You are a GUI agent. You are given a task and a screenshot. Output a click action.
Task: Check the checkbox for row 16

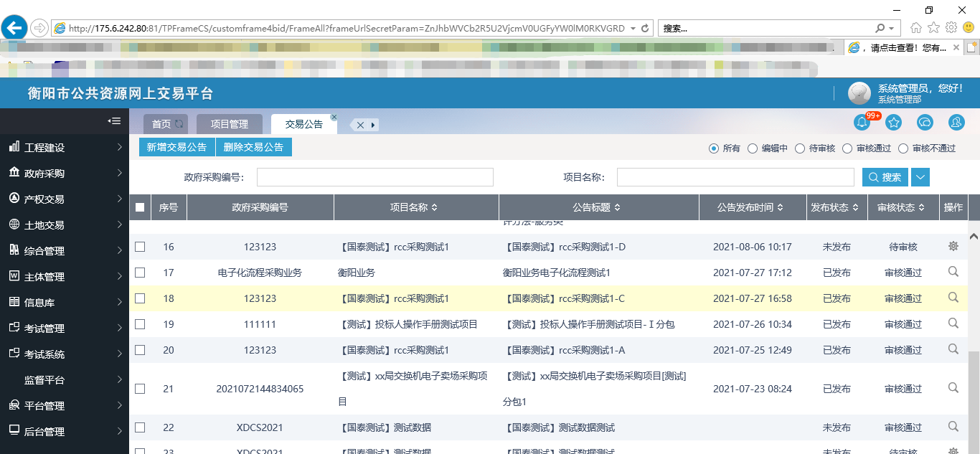point(140,247)
